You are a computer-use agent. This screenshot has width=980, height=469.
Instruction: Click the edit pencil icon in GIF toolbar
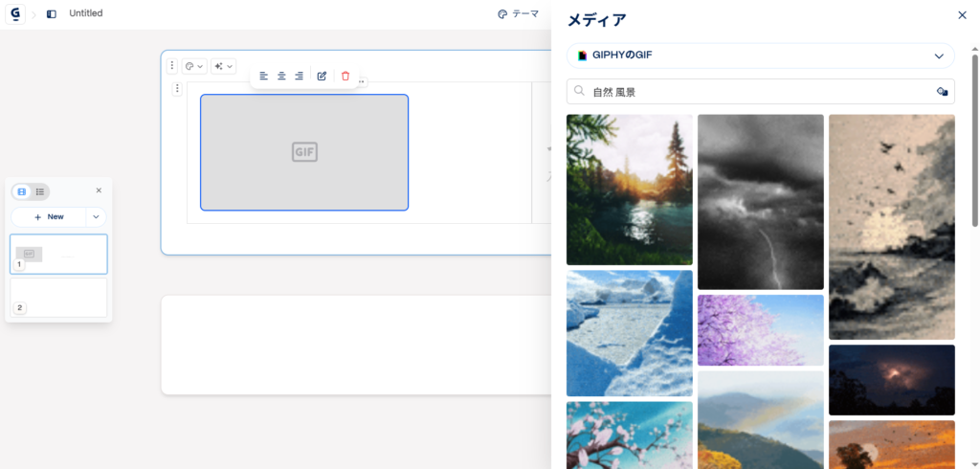[322, 76]
